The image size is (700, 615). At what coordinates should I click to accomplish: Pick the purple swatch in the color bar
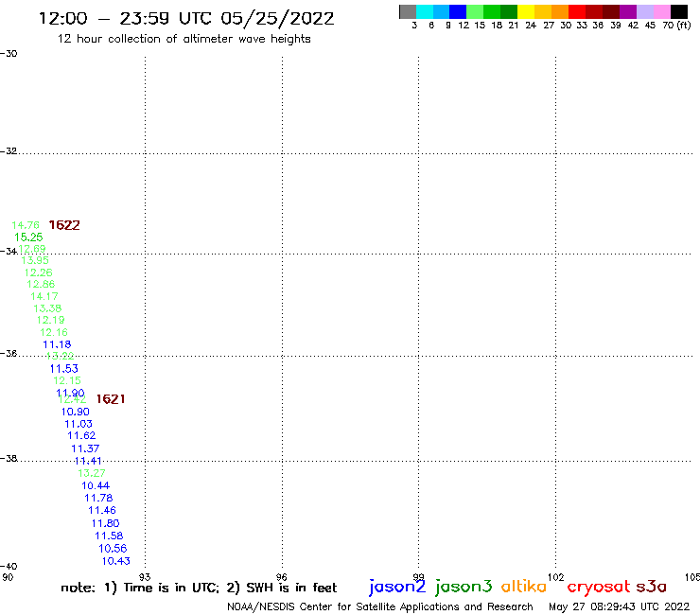click(x=628, y=11)
